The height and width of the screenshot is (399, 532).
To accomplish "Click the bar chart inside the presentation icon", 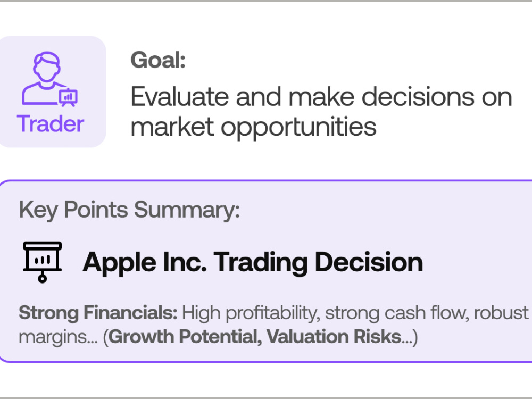I will pyautogui.click(x=43, y=260).
